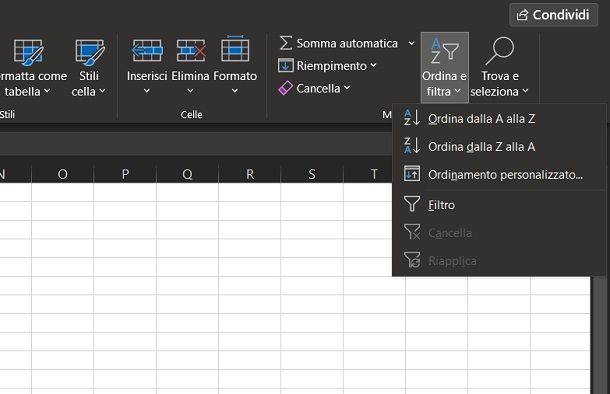The width and height of the screenshot is (610, 394).
Task: Select column S header
Action: [x=312, y=174]
